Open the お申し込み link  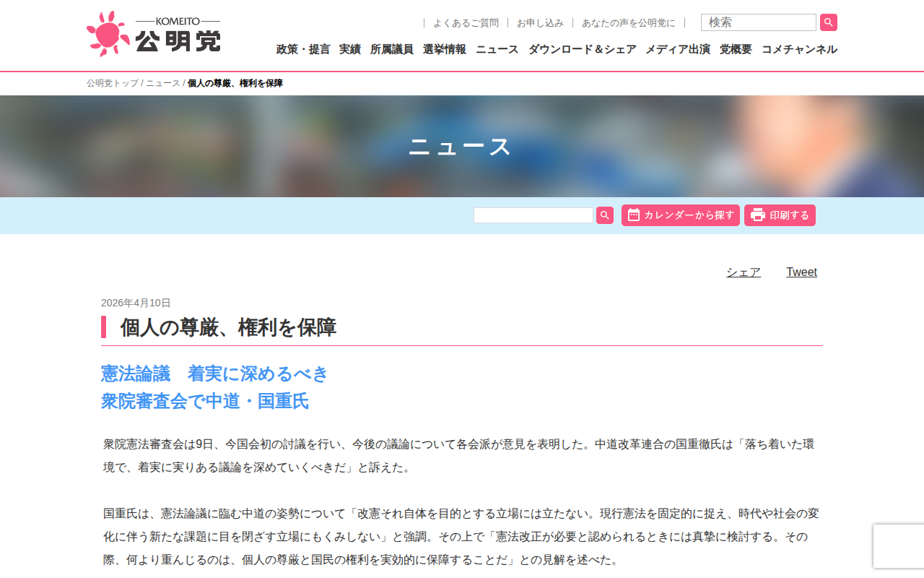pyautogui.click(x=540, y=23)
